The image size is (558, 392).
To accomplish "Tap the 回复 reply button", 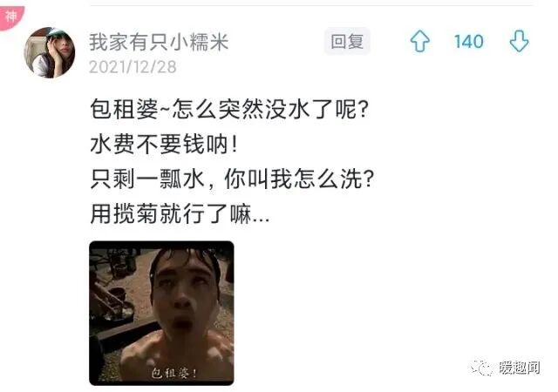I will [x=347, y=41].
